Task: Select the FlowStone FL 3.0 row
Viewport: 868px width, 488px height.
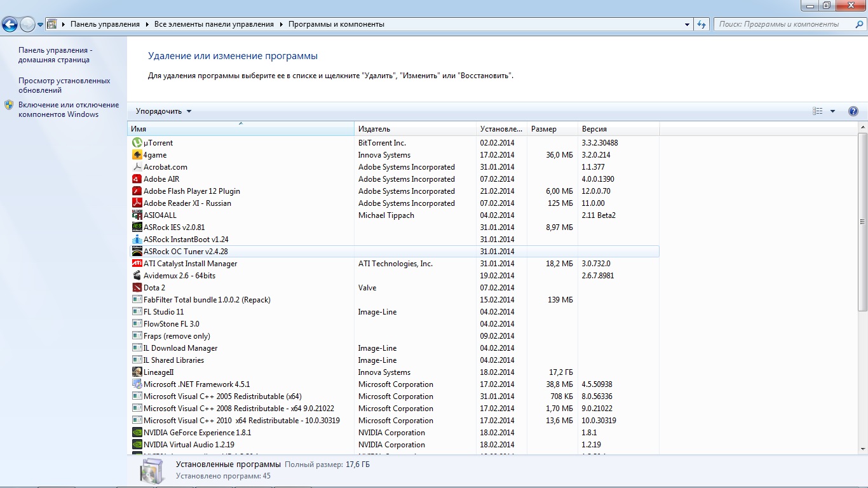Action: click(x=393, y=324)
